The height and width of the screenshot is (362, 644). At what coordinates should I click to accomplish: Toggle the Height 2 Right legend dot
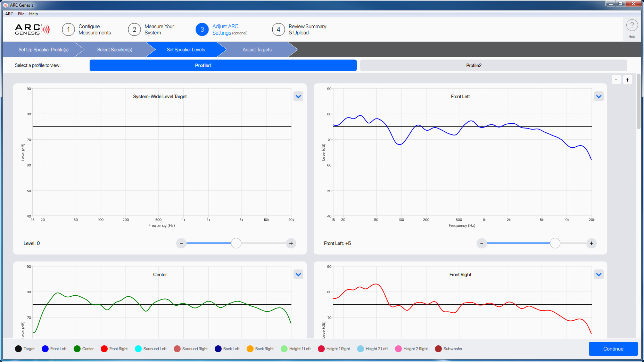(x=398, y=349)
